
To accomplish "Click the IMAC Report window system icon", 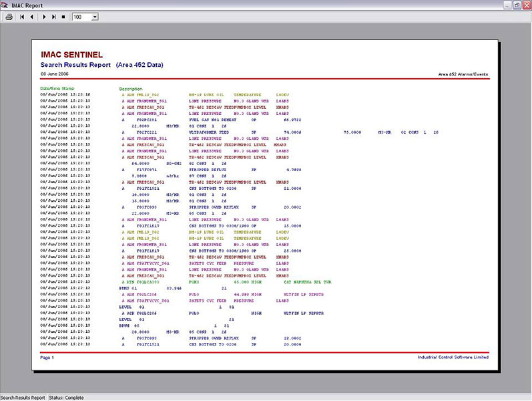I will pos(5,4).
